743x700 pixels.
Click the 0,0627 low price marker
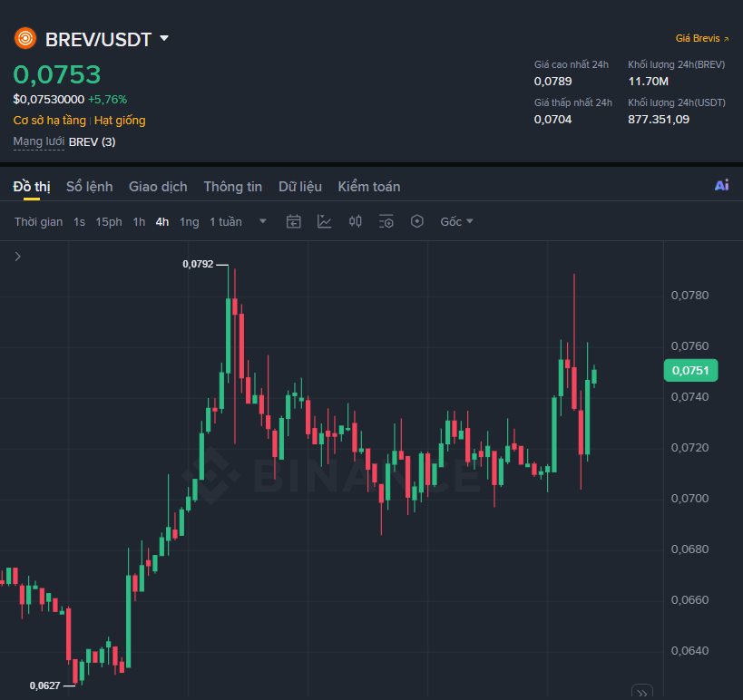point(45,685)
